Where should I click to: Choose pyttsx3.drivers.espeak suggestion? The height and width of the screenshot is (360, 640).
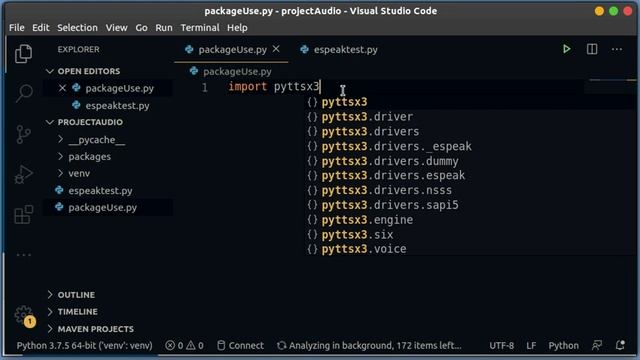click(x=471, y=176)
